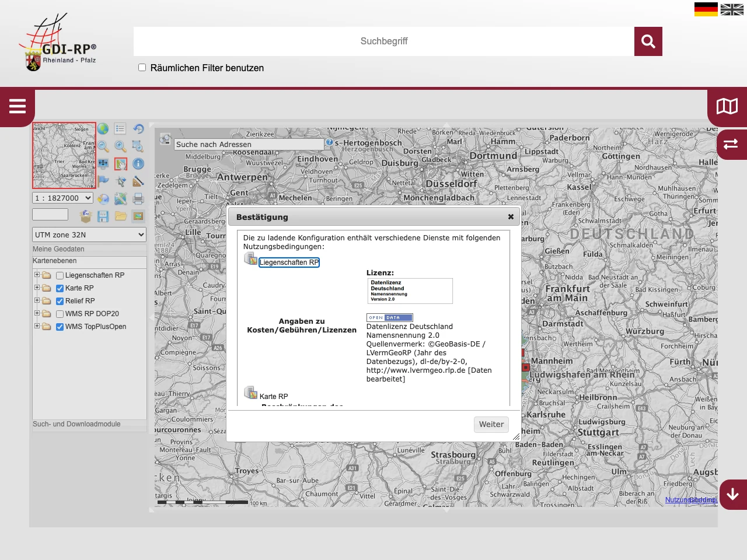Open the UTM zone 32N projection dropdown
The height and width of the screenshot is (560, 747).
pyautogui.click(x=89, y=235)
